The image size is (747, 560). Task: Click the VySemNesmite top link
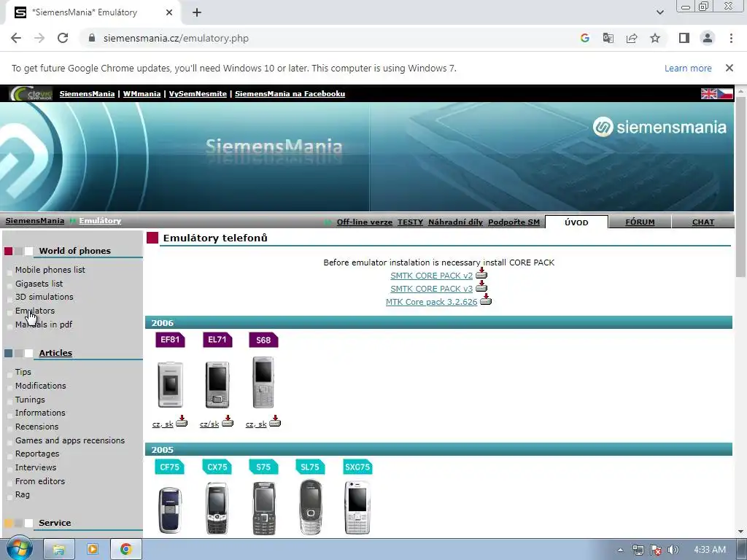[x=198, y=94]
